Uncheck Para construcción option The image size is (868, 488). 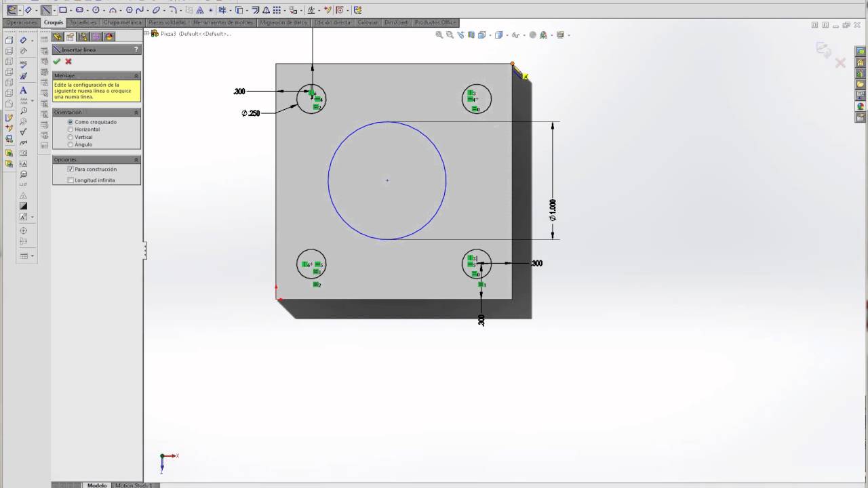71,169
